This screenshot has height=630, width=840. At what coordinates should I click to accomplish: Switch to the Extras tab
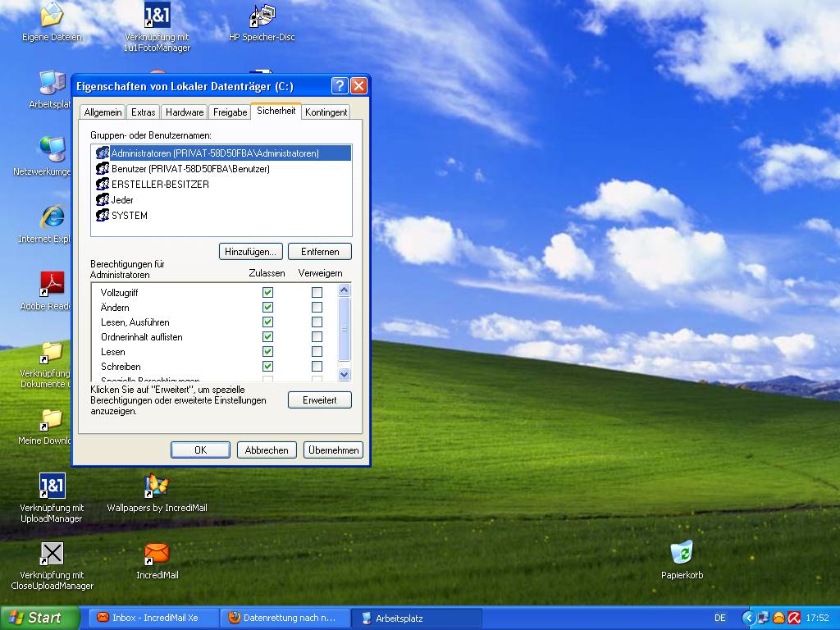[x=143, y=112]
